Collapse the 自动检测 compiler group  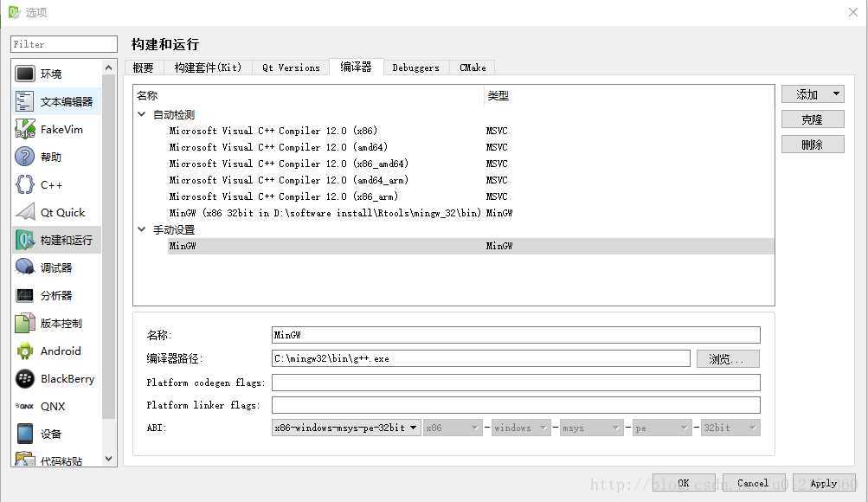pos(142,114)
